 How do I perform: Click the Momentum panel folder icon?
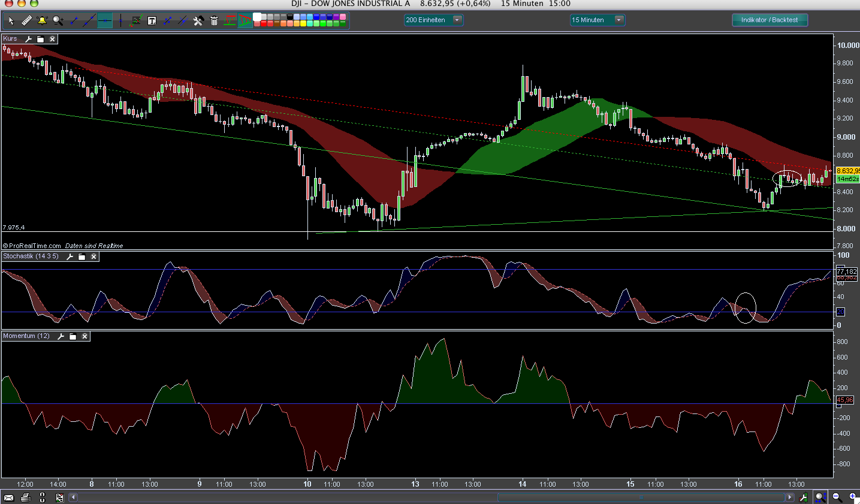(73, 336)
